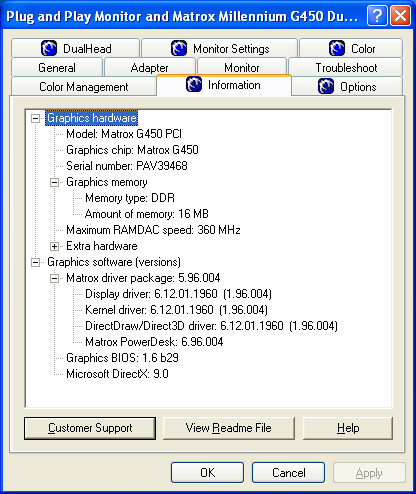This screenshot has height=494, width=416.
Task: Click the Matrox icon on Monitor Settings tab
Action: coord(179,48)
